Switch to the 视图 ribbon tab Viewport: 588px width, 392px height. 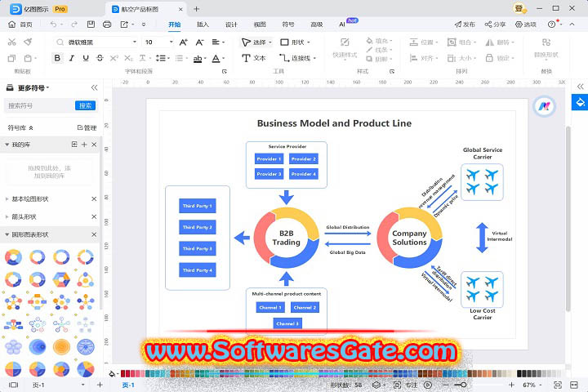[x=260, y=24]
